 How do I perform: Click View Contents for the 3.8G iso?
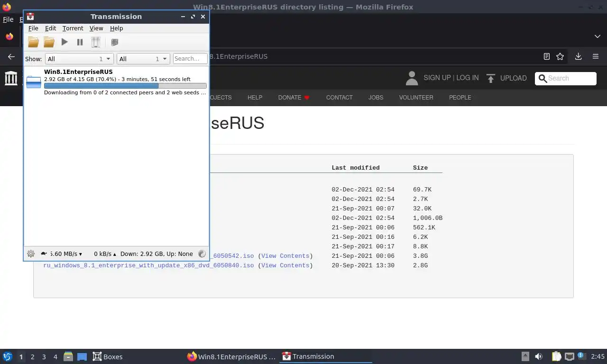pyautogui.click(x=285, y=256)
